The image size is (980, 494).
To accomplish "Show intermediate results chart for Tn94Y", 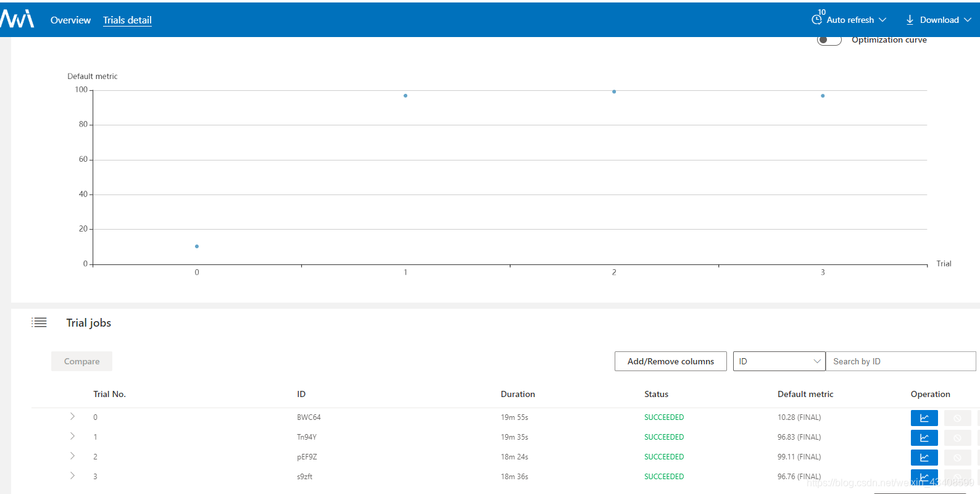I will click(x=924, y=438).
